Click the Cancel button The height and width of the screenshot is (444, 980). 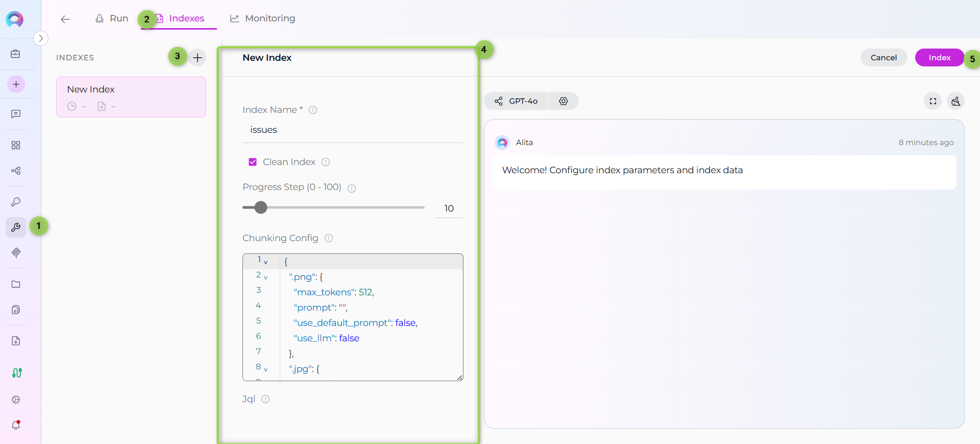coord(883,58)
